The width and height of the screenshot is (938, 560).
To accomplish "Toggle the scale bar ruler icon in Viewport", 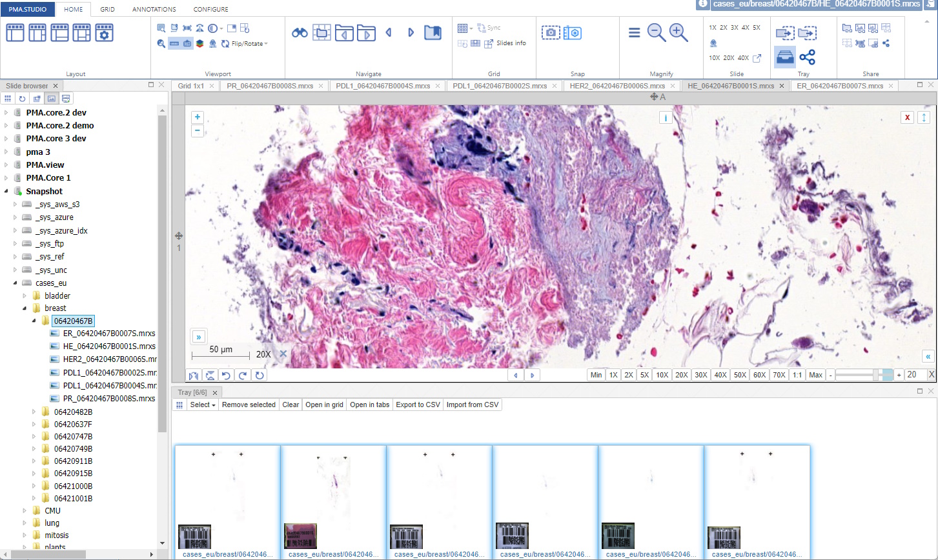I will pos(174,43).
